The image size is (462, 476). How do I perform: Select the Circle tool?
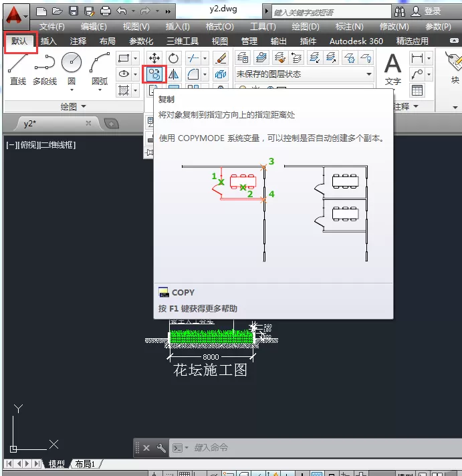tap(72, 70)
